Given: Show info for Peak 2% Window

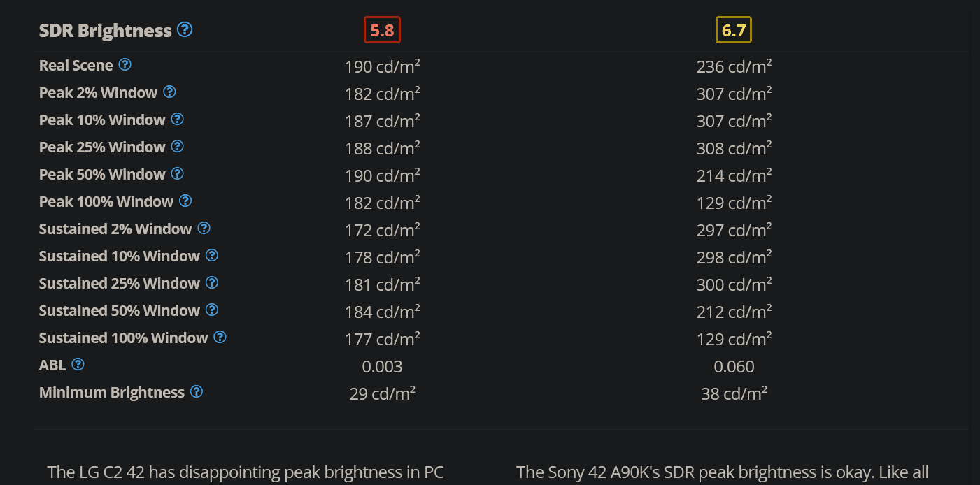Looking at the screenshot, I should click(169, 92).
